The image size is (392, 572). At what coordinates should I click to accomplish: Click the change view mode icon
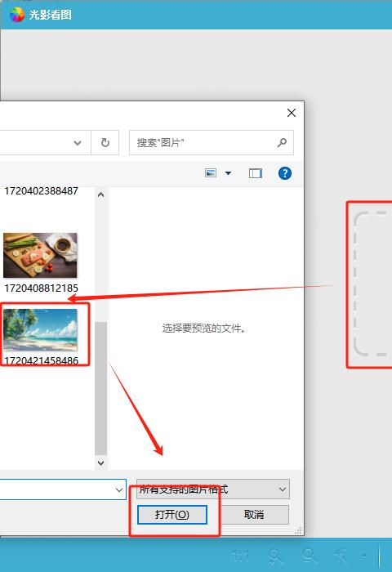[x=211, y=173]
